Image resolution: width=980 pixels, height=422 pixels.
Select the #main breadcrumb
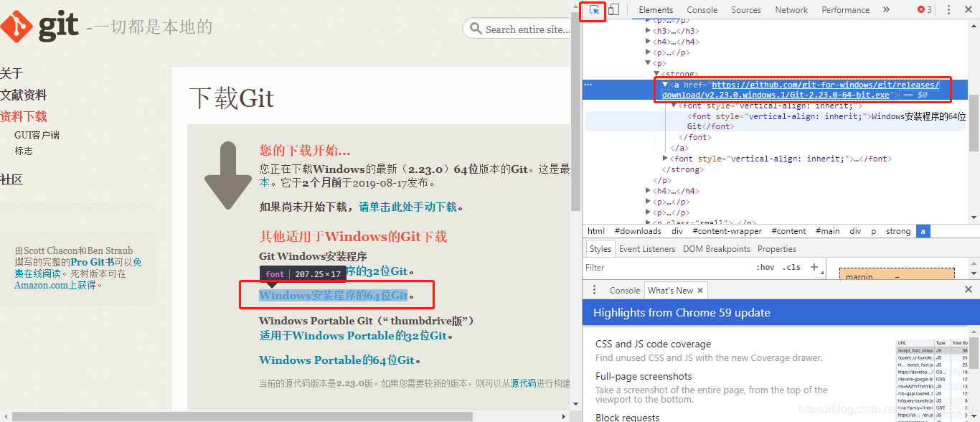(x=827, y=231)
